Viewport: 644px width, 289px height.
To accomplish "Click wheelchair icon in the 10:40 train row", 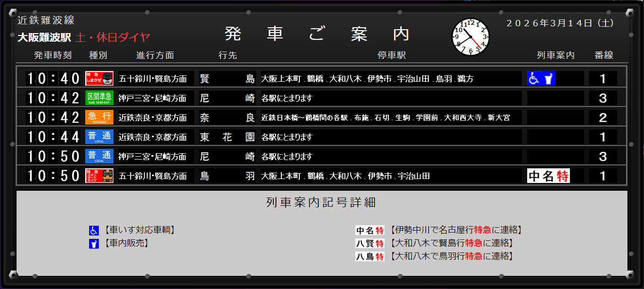I will pyautogui.click(x=534, y=78).
